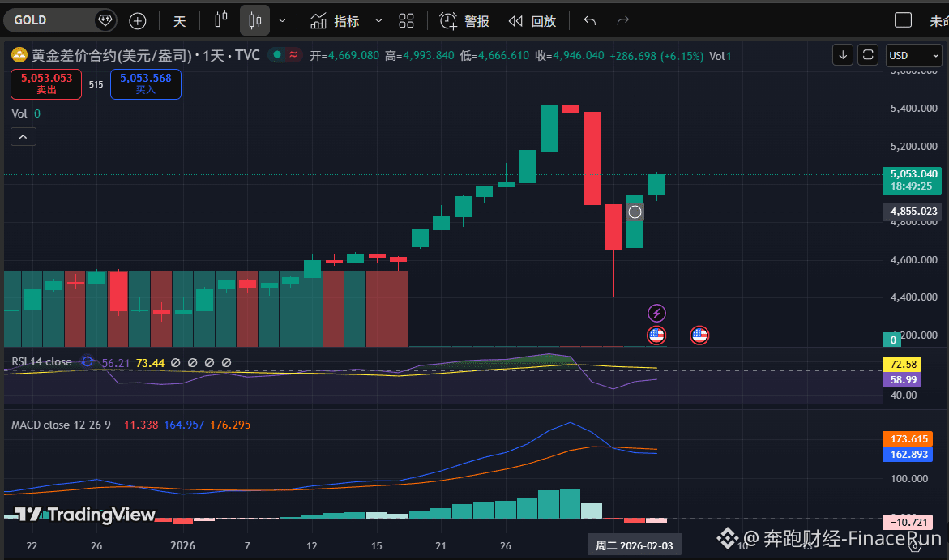The image size is (949, 560).
Task: Open the 天 timeframe menu
Action: (x=179, y=21)
